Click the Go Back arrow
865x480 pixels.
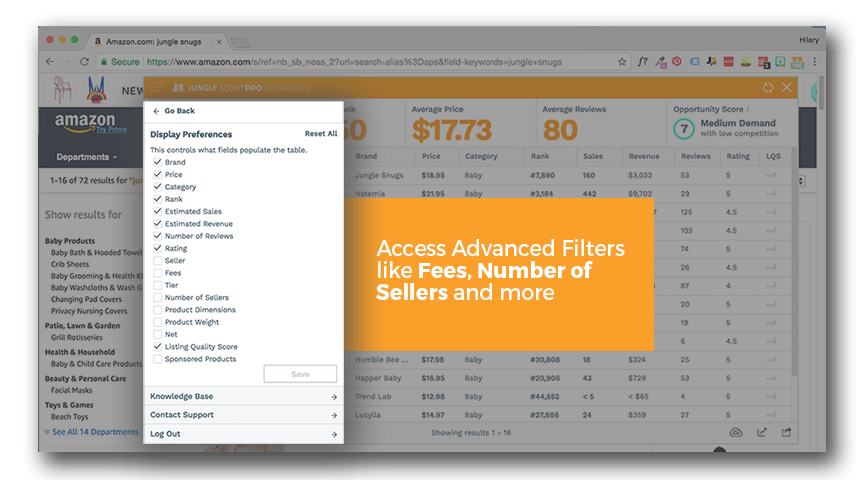(x=156, y=111)
